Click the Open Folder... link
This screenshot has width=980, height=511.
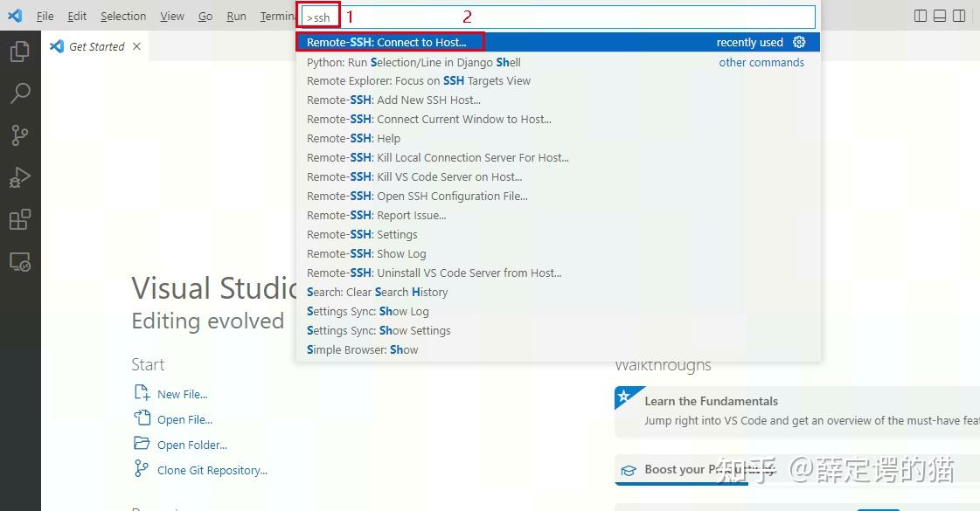point(191,445)
